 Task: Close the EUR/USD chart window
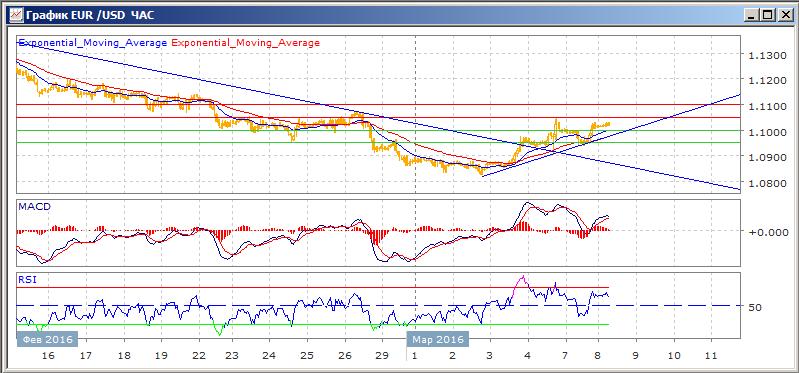[783, 15]
